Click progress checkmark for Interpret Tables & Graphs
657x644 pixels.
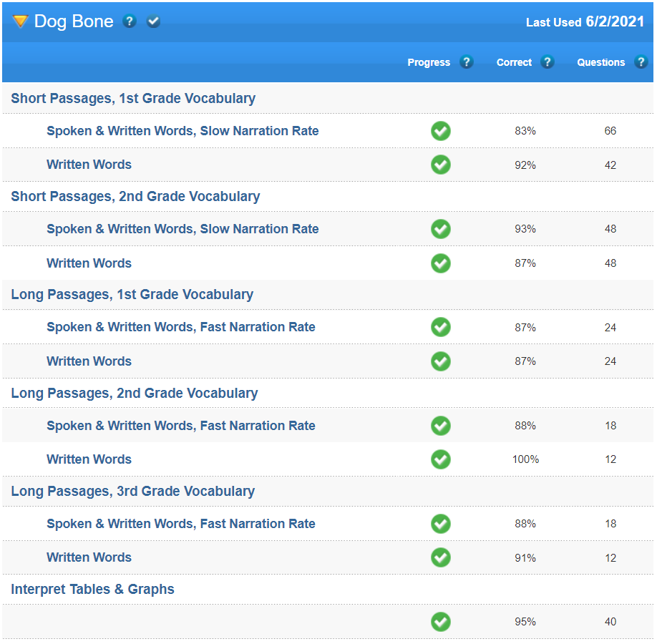tap(441, 622)
